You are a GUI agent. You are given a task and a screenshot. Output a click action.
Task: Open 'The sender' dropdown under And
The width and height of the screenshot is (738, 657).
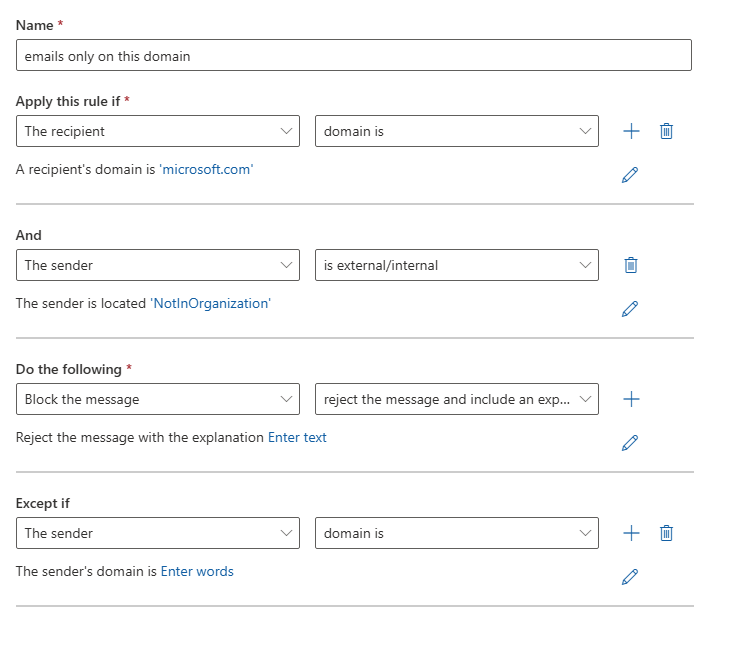tap(158, 265)
